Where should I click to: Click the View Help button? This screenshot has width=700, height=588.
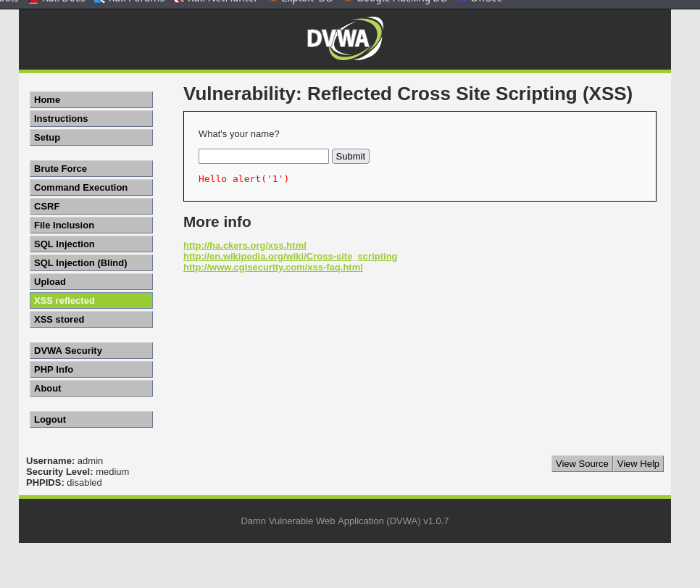(638, 464)
